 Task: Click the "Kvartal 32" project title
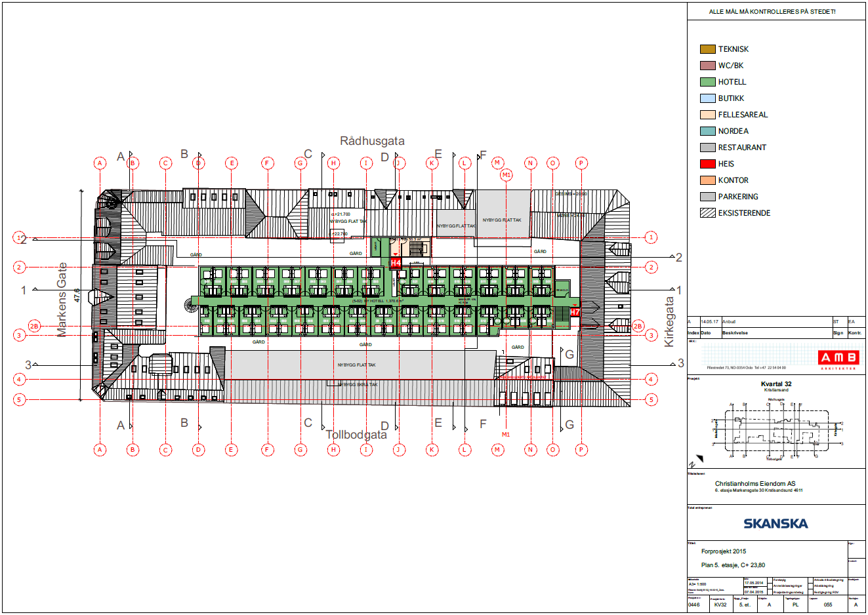(776, 384)
